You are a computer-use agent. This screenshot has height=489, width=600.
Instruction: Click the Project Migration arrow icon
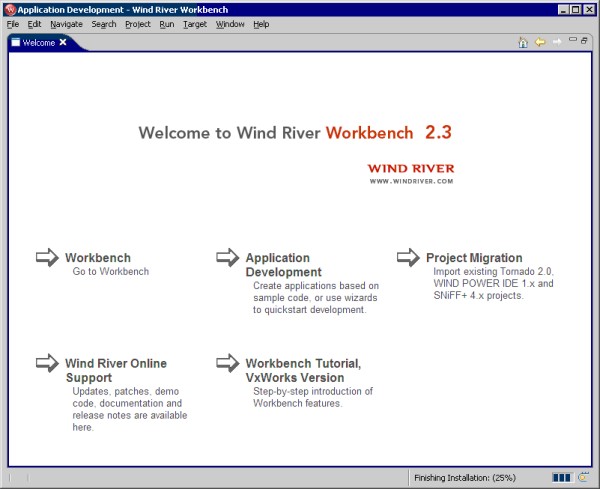click(408, 258)
